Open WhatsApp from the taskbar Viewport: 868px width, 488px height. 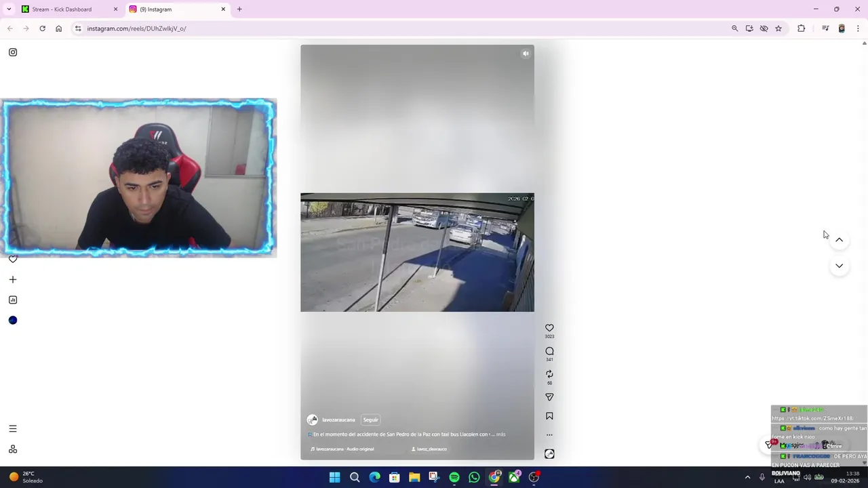[x=474, y=477]
